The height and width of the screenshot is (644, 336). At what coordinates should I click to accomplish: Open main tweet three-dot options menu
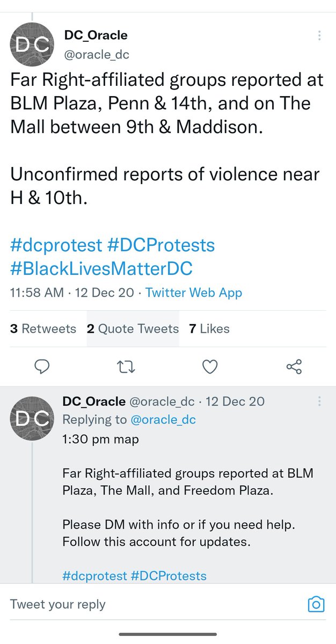pyautogui.click(x=319, y=36)
